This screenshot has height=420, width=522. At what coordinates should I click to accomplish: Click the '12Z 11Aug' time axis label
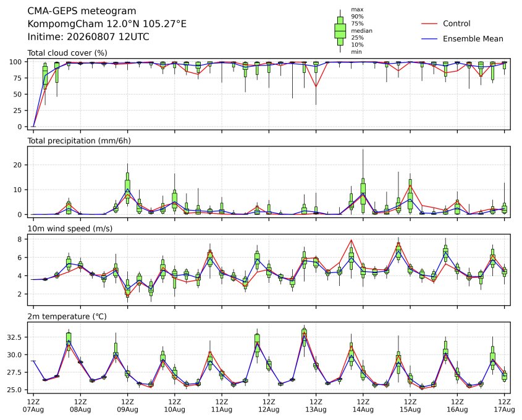tap(221, 405)
